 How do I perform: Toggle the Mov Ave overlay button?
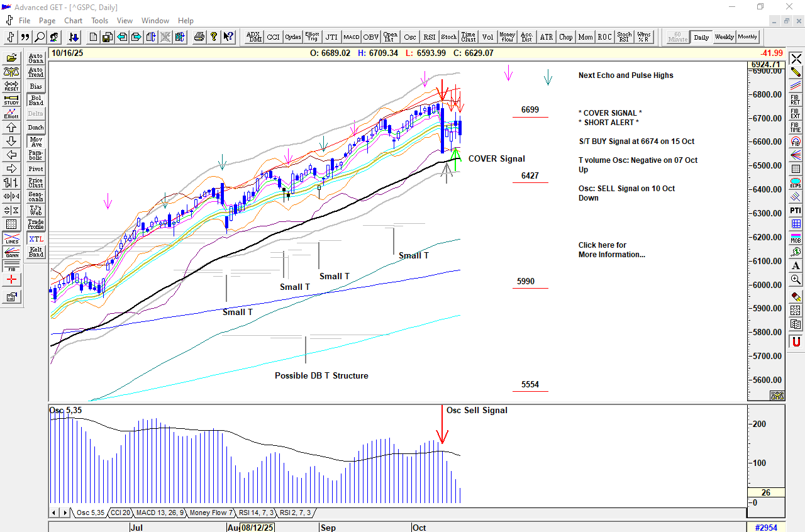36,141
